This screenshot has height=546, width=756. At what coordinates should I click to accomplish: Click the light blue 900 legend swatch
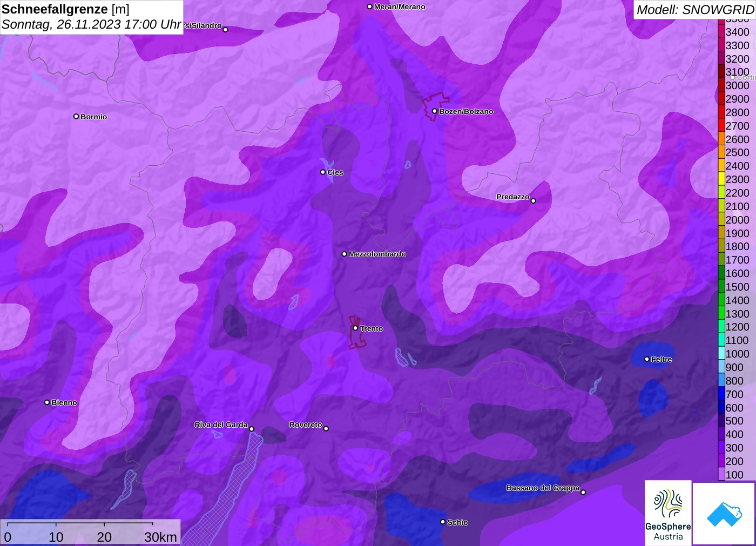click(x=721, y=367)
